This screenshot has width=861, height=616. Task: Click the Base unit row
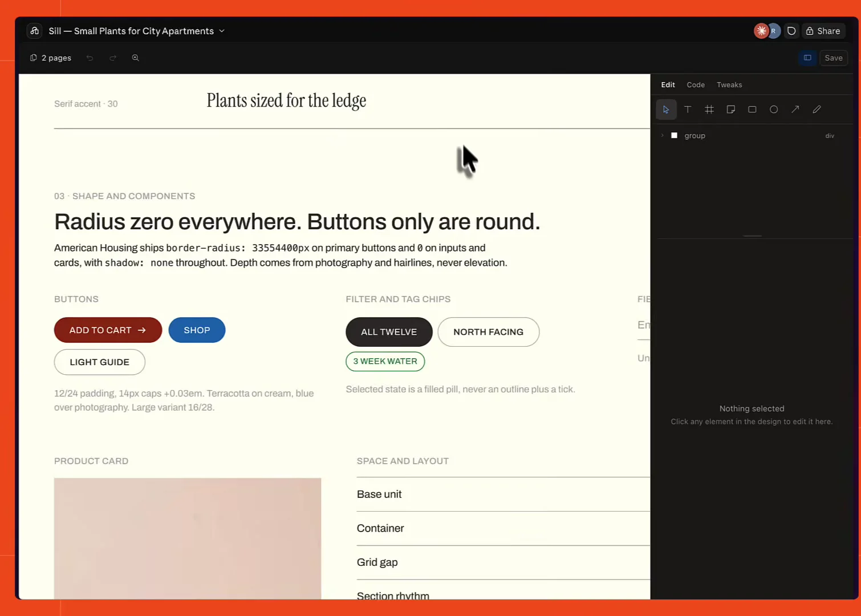point(503,495)
